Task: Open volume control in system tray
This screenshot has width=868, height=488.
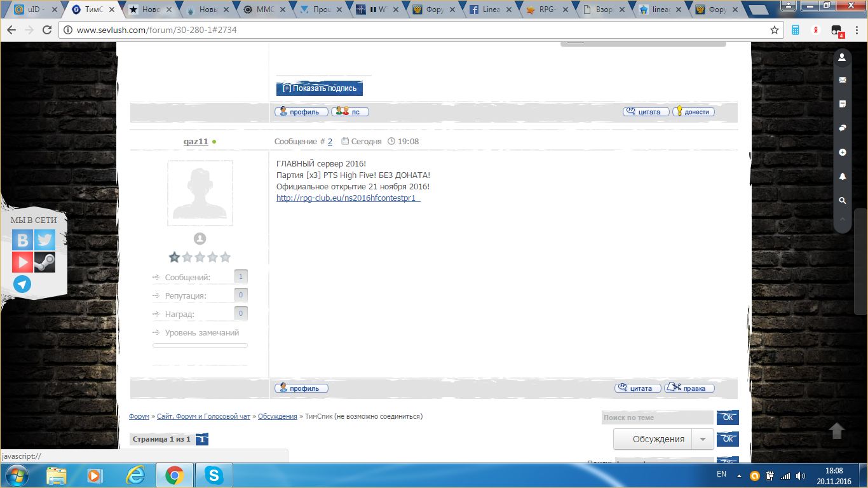Action: point(800,475)
